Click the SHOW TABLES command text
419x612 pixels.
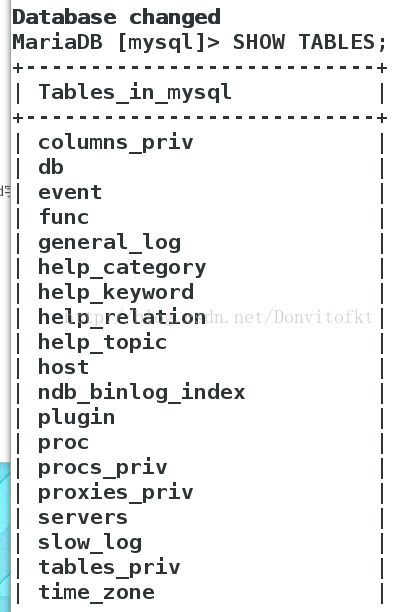pos(309,42)
